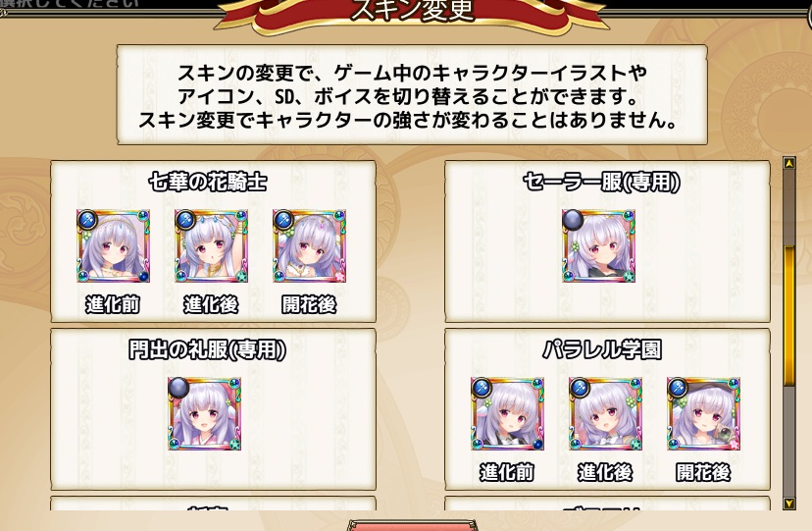Click the 門出の礼服(専用) panel title
The width and height of the screenshot is (812, 531).
pyautogui.click(x=207, y=349)
